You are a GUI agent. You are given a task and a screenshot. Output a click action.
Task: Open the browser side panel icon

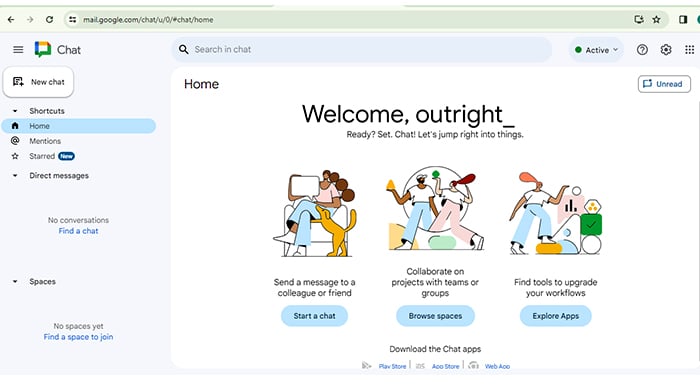(x=683, y=19)
